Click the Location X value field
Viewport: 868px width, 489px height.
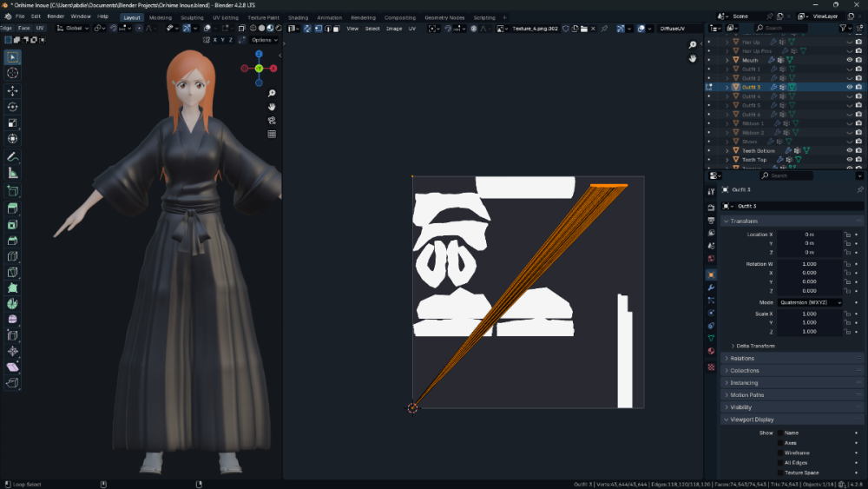click(809, 235)
